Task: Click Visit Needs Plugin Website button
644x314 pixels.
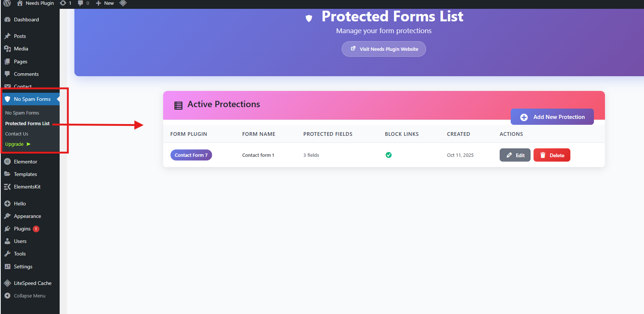Action: pyautogui.click(x=384, y=49)
